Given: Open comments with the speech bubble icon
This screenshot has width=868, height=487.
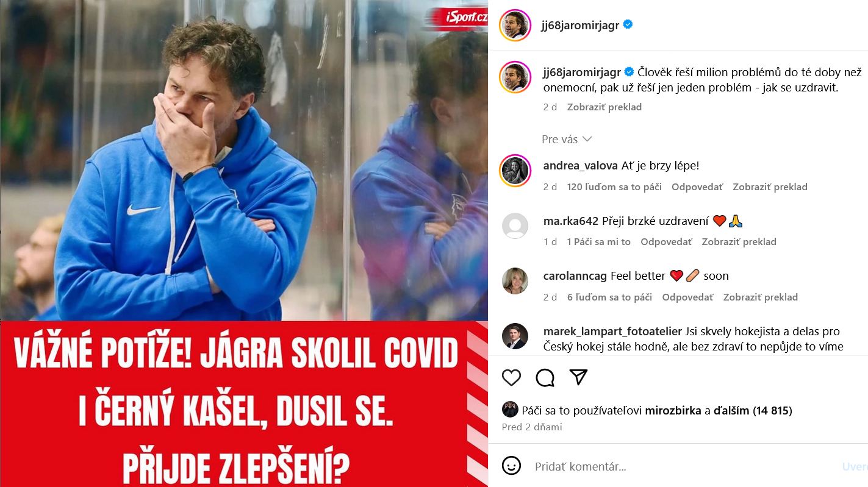Looking at the screenshot, I should [x=545, y=378].
